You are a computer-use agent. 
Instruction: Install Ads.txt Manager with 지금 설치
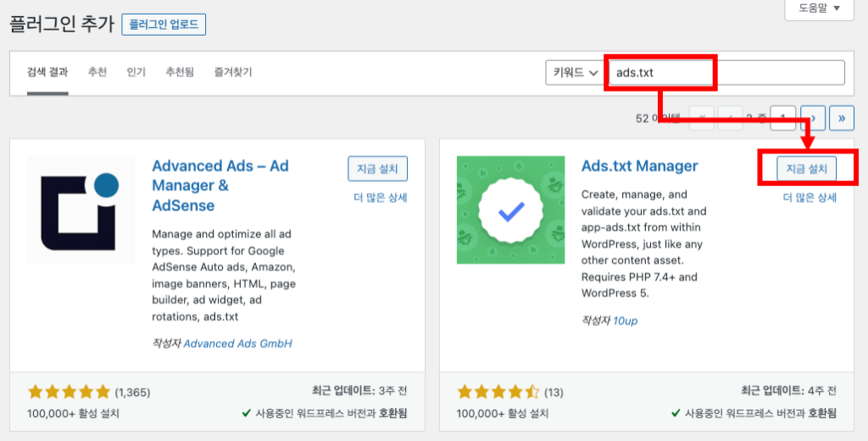[807, 169]
